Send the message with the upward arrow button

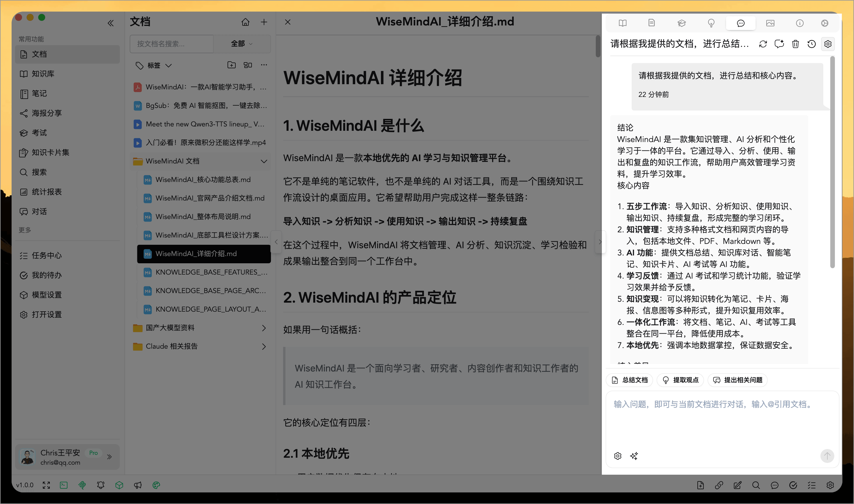click(x=827, y=456)
